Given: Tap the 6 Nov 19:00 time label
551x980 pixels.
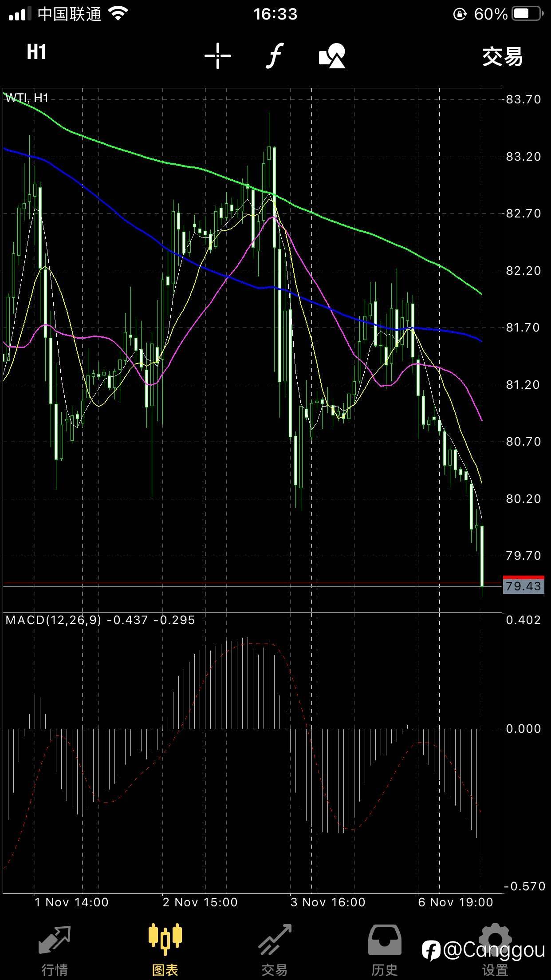Looking at the screenshot, I should [456, 902].
